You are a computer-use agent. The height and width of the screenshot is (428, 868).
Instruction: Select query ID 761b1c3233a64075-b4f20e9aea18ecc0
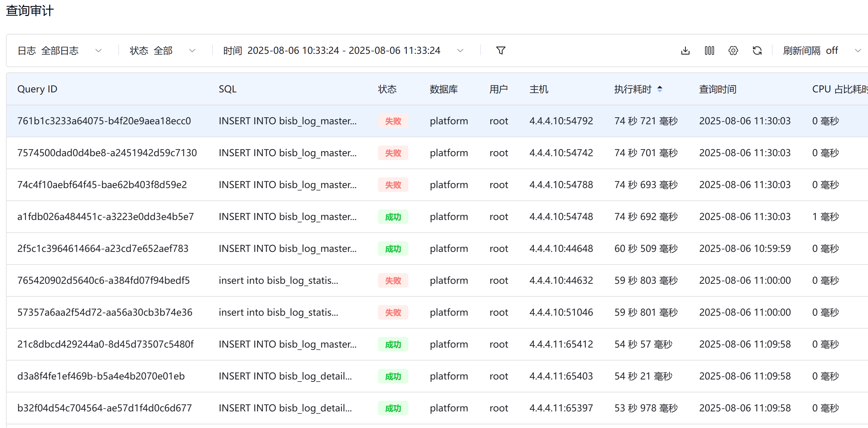pyautogui.click(x=104, y=121)
